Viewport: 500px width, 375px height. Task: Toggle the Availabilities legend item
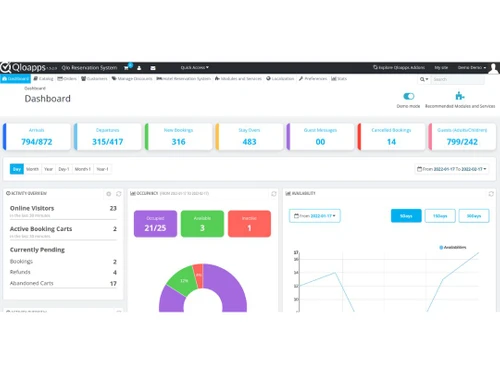point(453,247)
